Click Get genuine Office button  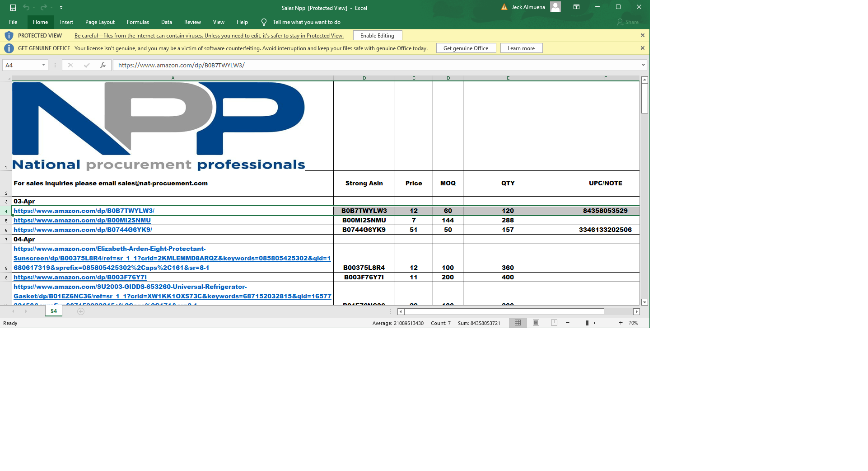(x=466, y=48)
